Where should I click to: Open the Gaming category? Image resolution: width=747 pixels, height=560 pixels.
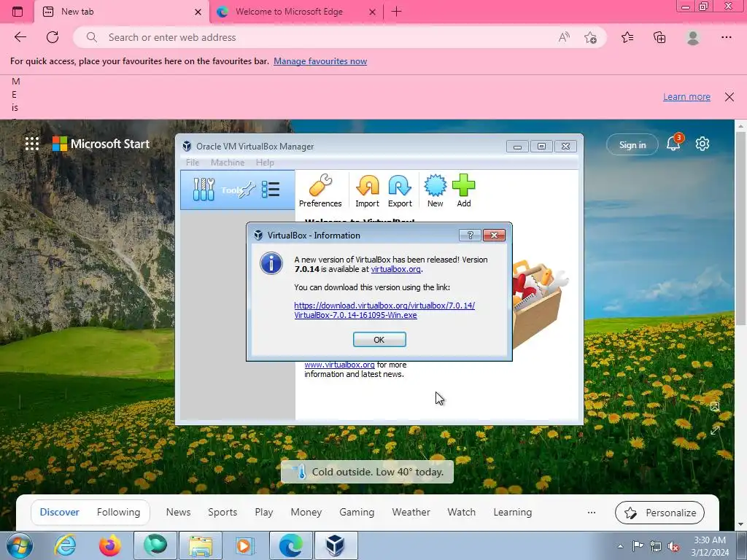point(357,512)
